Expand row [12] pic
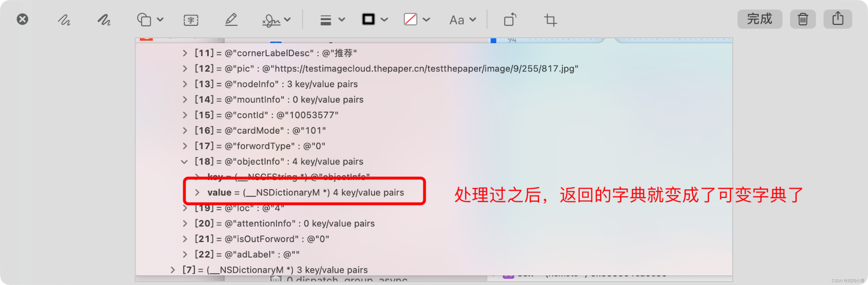This screenshot has width=868, height=285. [185, 68]
